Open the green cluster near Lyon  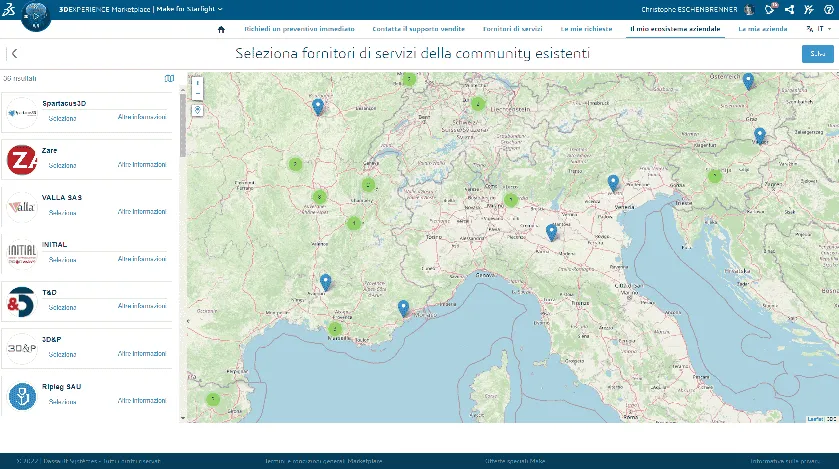319,197
